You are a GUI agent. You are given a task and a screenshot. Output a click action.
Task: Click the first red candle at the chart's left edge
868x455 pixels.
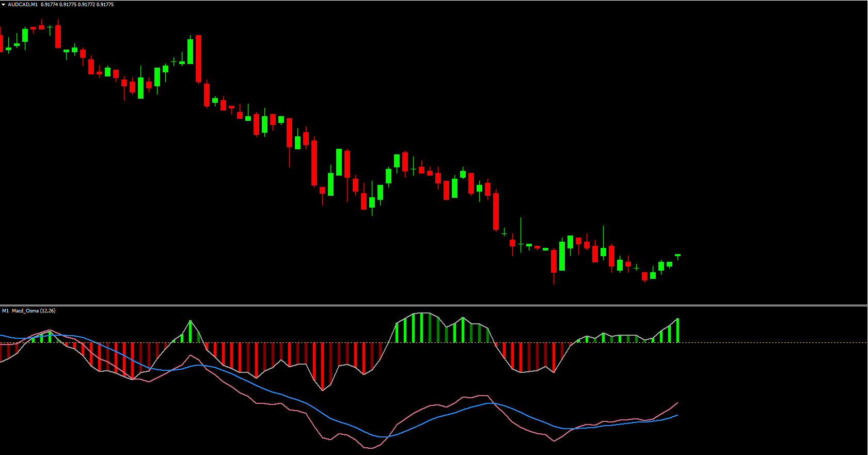[1, 43]
